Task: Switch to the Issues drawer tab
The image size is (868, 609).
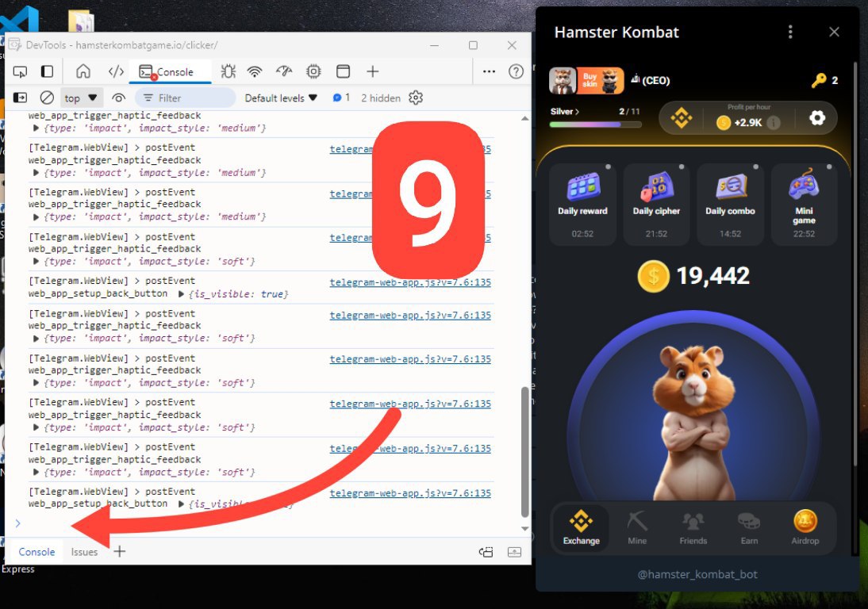Action: pyautogui.click(x=84, y=552)
